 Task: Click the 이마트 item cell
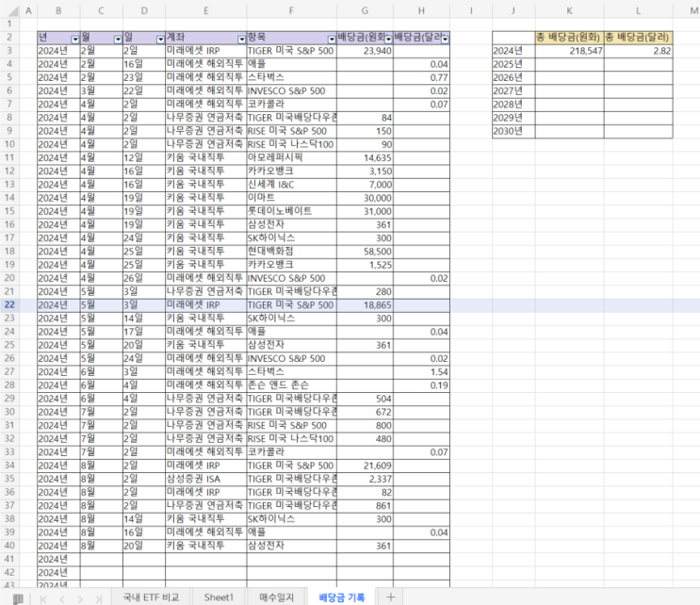click(x=291, y=198)
